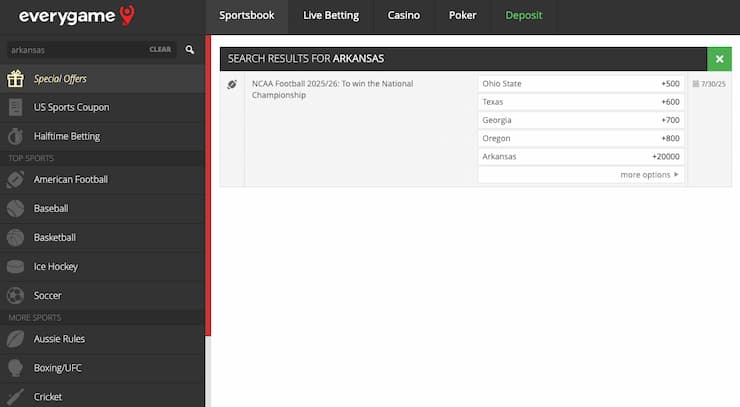Open Special Offers from the sidebar
This screenshot has height=407, width=740.
click(102, 79)
